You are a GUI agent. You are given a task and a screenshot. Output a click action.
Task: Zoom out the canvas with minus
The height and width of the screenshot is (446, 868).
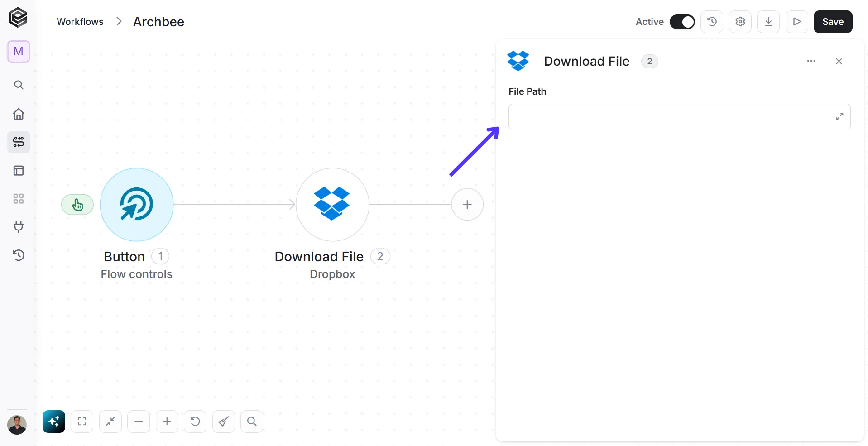click(139, 422)
